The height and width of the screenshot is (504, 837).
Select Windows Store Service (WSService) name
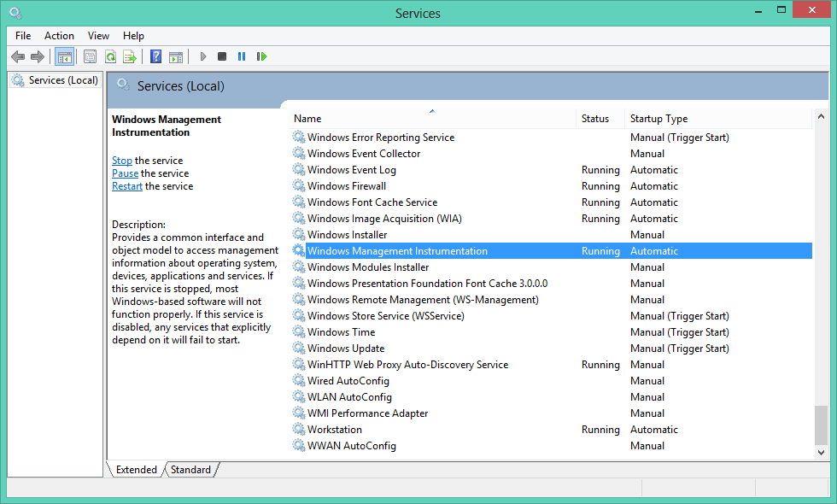pos(386,315)
